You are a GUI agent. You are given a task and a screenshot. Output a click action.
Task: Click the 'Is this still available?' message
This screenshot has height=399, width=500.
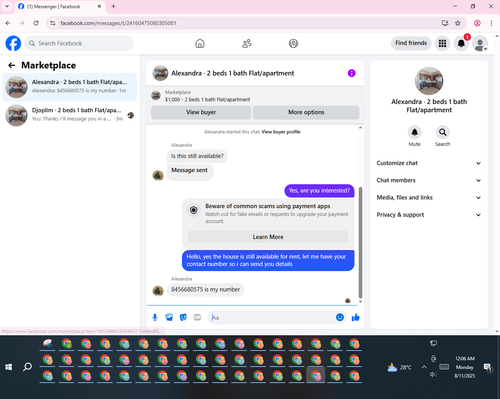click(197, 156)
